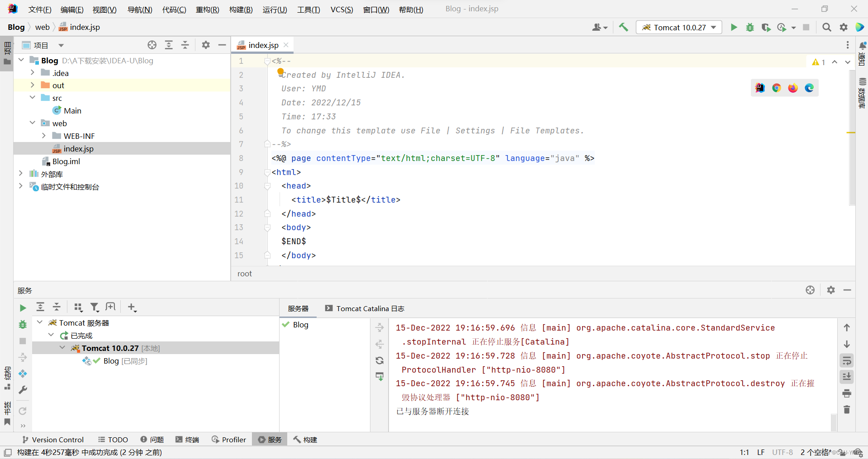This screenshot has width=868, height=459.
Task: Build project with the hammer icon
Action: point(624,27)
